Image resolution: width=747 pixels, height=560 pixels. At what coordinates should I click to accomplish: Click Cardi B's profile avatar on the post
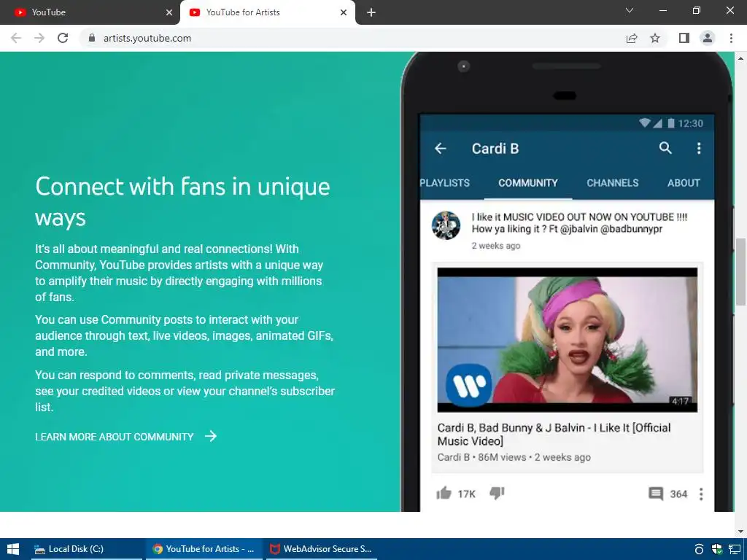(446, 225)
